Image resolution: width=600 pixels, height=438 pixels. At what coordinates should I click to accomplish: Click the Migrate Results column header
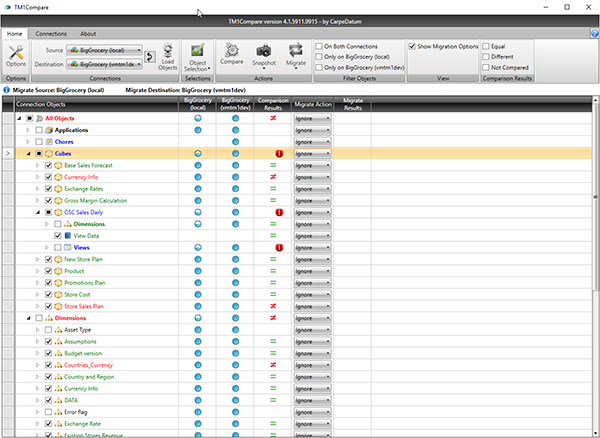click(352, 104)
